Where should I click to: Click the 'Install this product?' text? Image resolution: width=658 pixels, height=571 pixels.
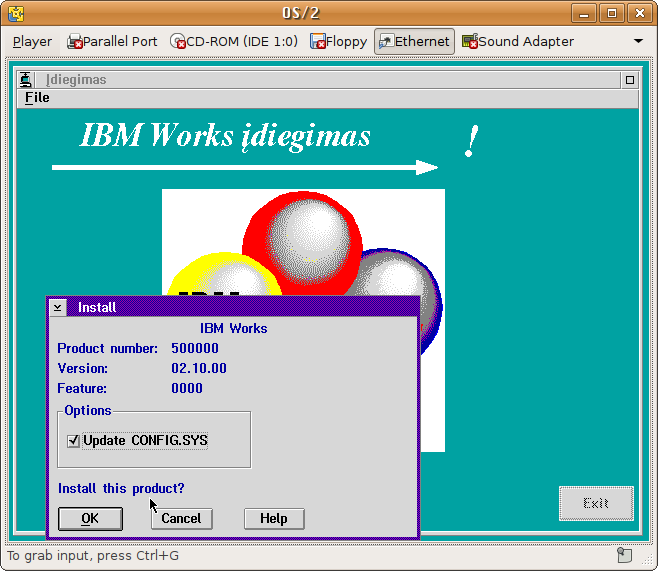tap(121, 488)
